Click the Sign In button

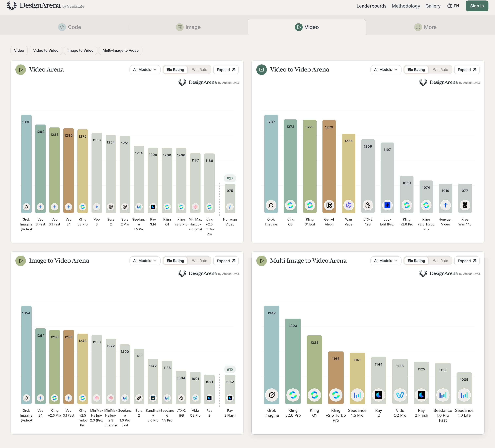[477, 6]
